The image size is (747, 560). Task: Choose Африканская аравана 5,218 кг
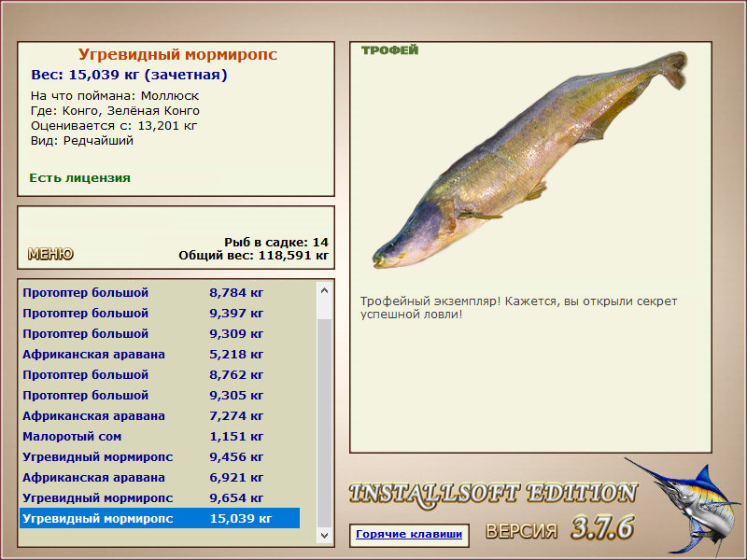[160, 354]
